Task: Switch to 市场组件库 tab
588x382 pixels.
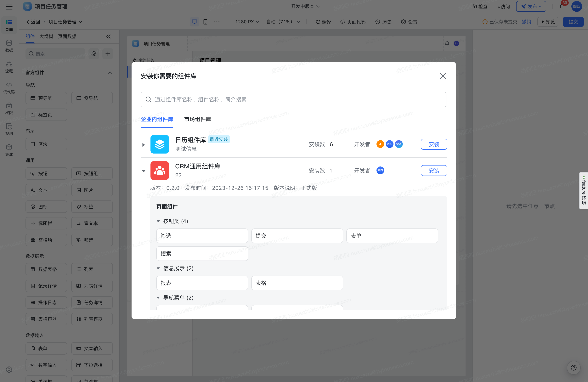Action: [198, 119]
